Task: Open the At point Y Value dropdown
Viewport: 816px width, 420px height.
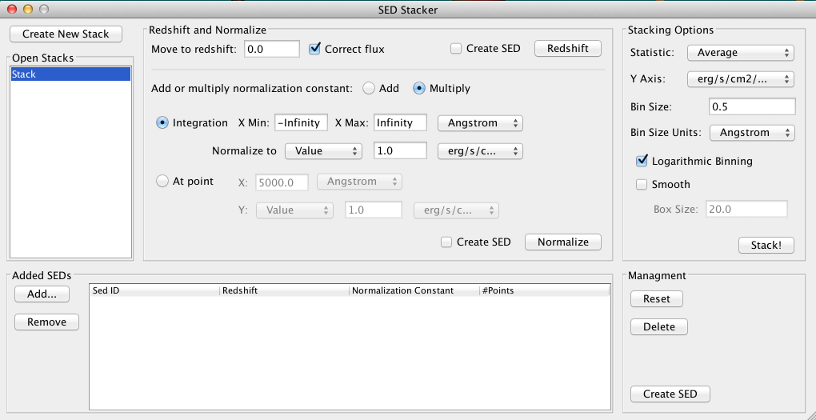Action: [295, 210]
